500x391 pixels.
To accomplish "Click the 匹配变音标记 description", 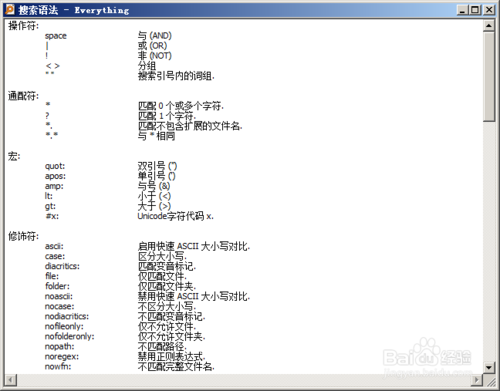I will click(167, 266).
